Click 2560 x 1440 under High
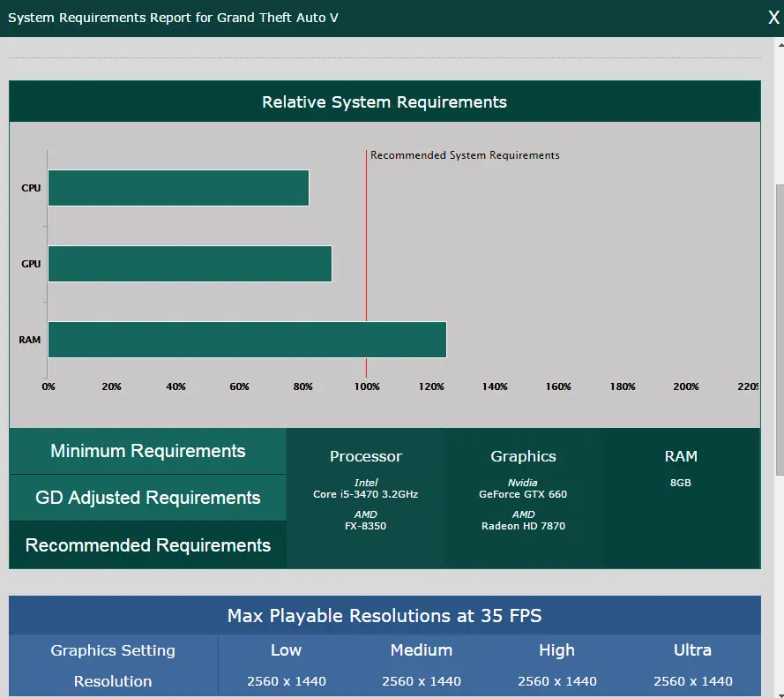 [x=556, y=681]
